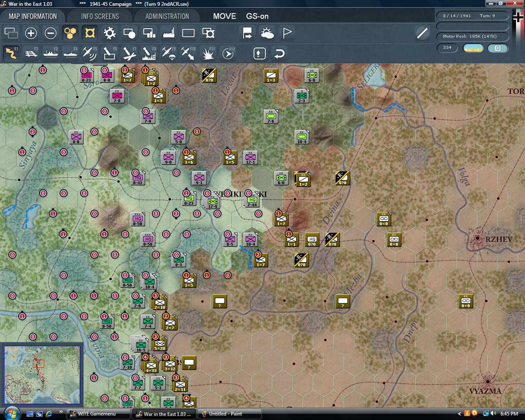Viewport: 525px width, 420px height.
Task: Select the F6 Bomb unit mode icon
Action: [x=110, y=53]
